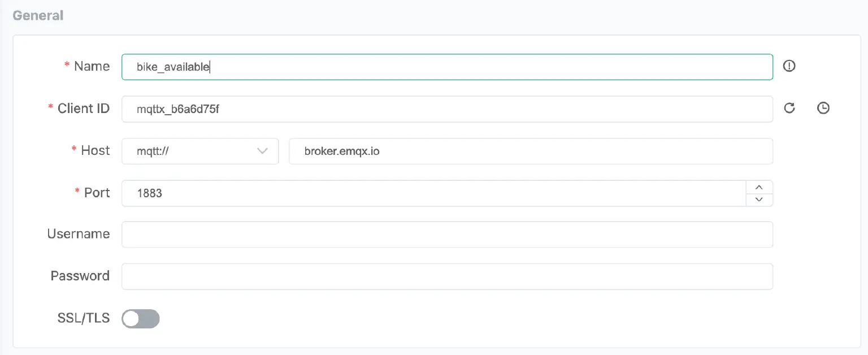Regenerate the Client ID with refresh icon
This screenshot has width=868, height=355.
point(789,108)
